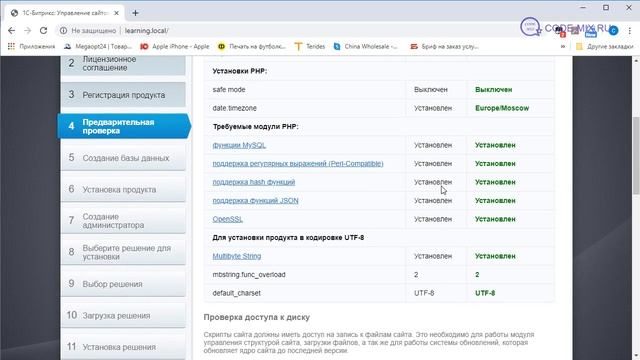Reload the learning.local page
640x360 pixels.
[x=43, y=31]
